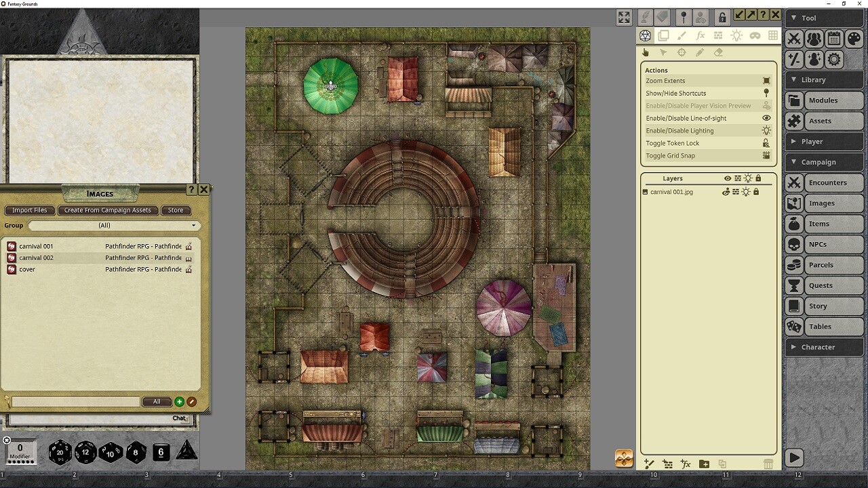Toggle the padlock icon in the top toolbar

click(x=722, y=16)
